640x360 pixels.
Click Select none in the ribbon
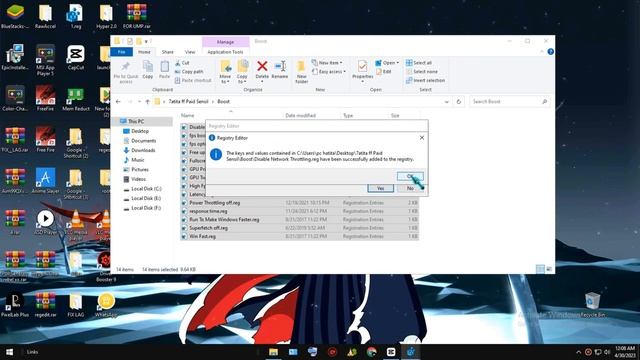tap(422, 71)
